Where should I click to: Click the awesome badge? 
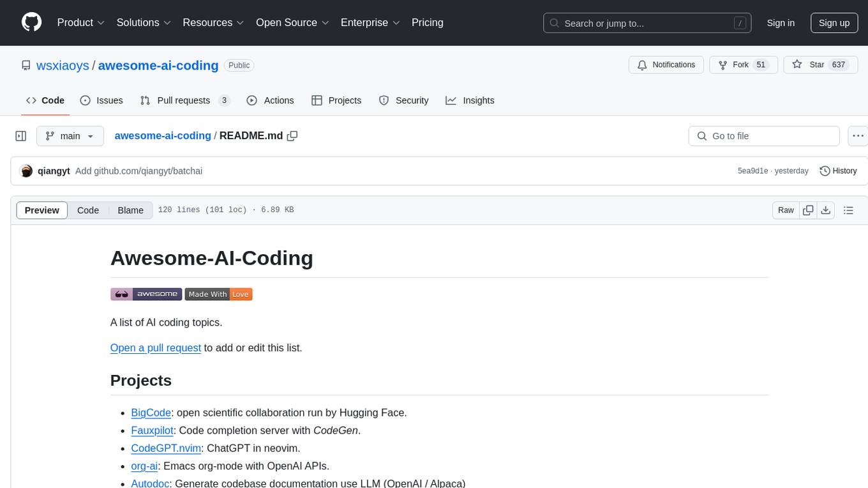[146, 294]
